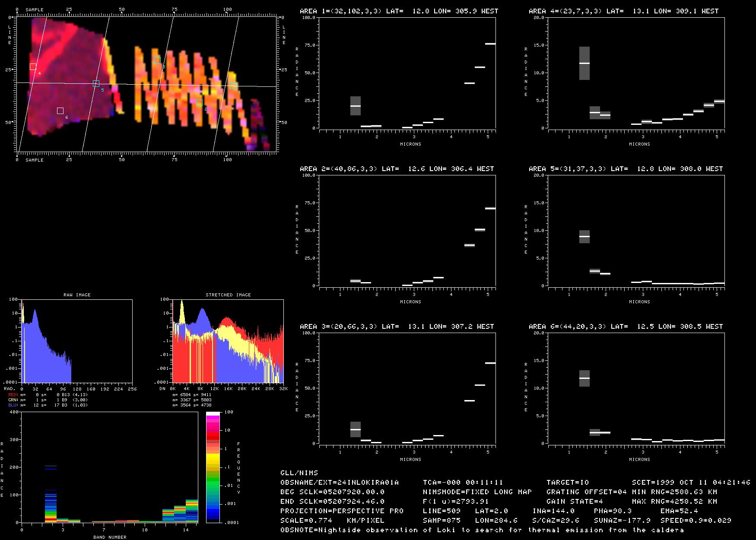This screenshot has height=540, width=756.
Task: Click the OBSNOTE description line
Action: [x=482, y=530]
